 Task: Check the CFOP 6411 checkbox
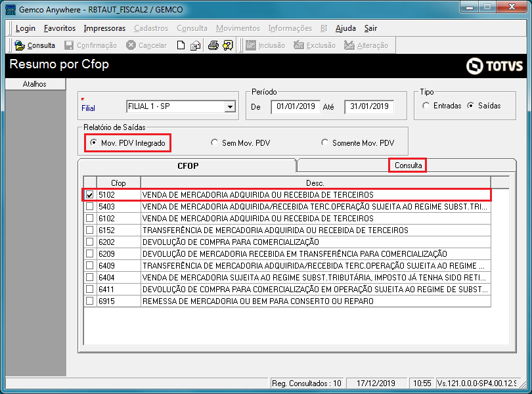coord(89,289)
